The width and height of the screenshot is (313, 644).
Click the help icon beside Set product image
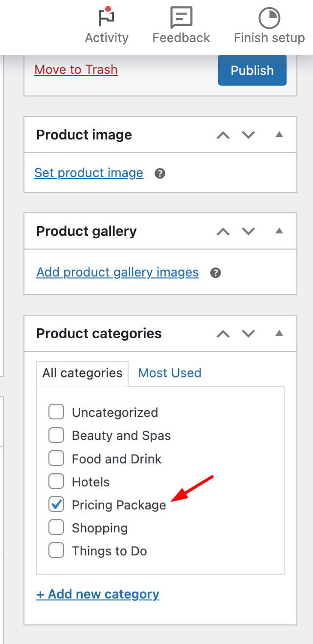[x=159, y=173]
